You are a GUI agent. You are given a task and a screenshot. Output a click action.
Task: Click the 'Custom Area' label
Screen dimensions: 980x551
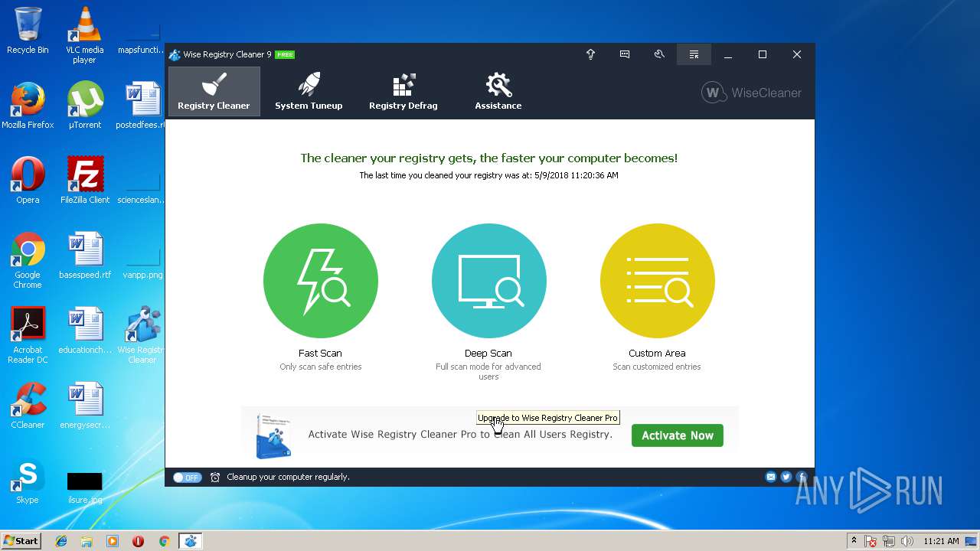click(657, 353)
